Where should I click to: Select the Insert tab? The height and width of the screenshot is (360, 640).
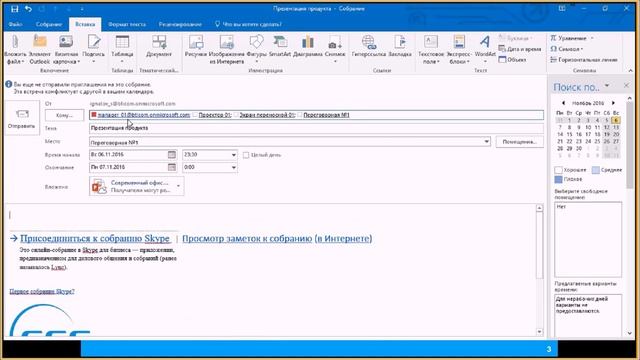(85, 24)
